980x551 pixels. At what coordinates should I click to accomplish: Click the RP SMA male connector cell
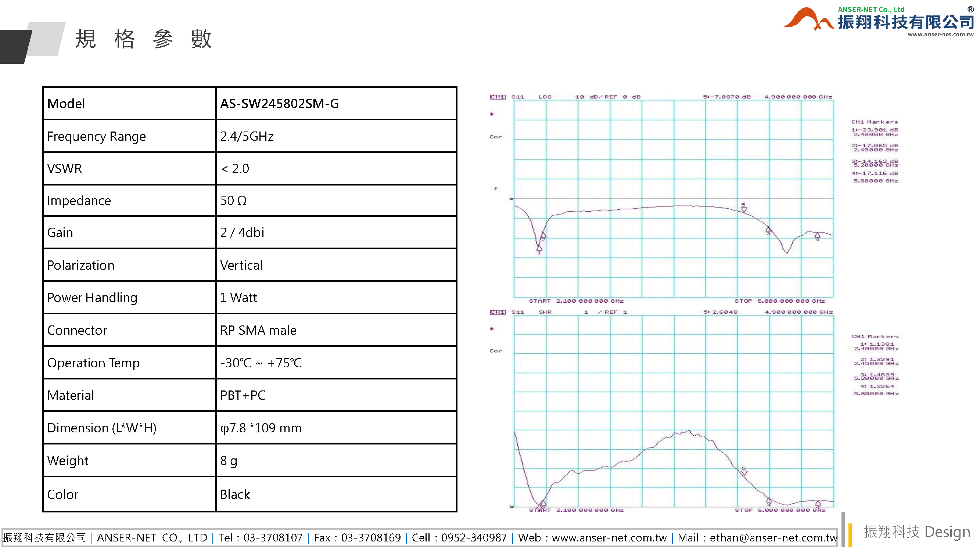point(258,330)
